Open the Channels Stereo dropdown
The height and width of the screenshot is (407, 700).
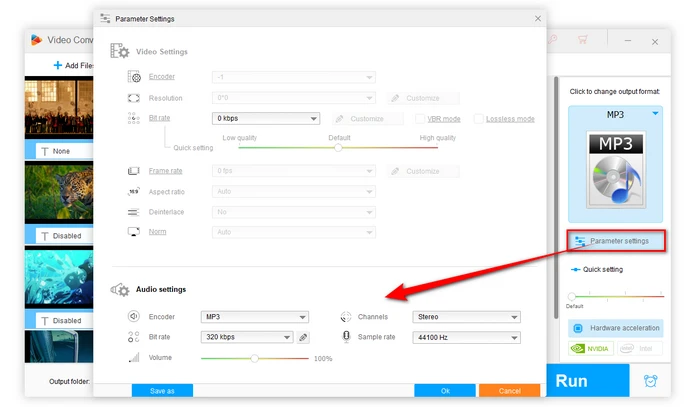point(467,317)
